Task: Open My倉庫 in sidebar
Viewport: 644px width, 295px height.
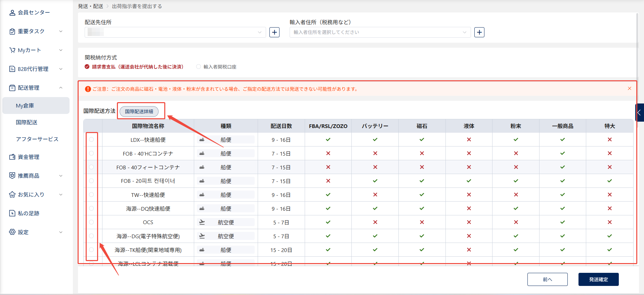Action: 36,106
